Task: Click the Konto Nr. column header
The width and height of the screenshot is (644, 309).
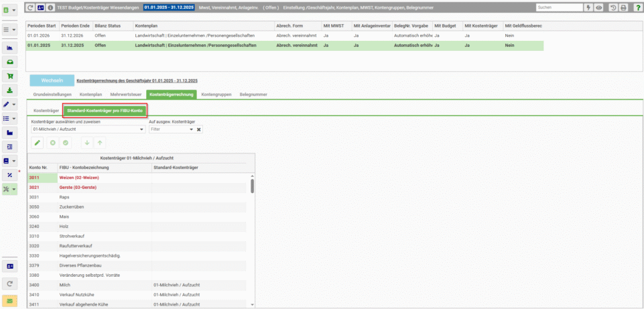Action: tap(42, 168)
